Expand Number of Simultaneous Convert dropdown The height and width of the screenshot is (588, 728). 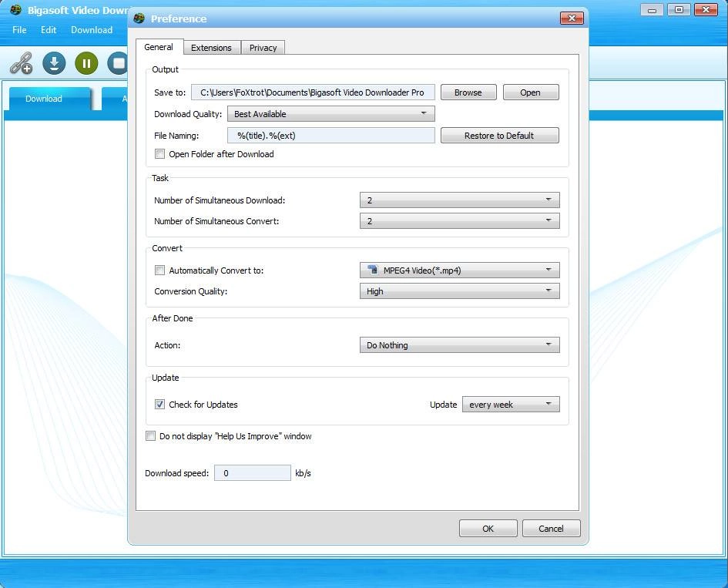click(x=460, y=221)
